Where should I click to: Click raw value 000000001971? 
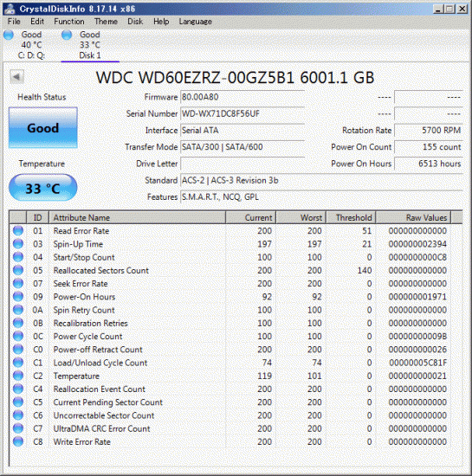coord(417,297)
